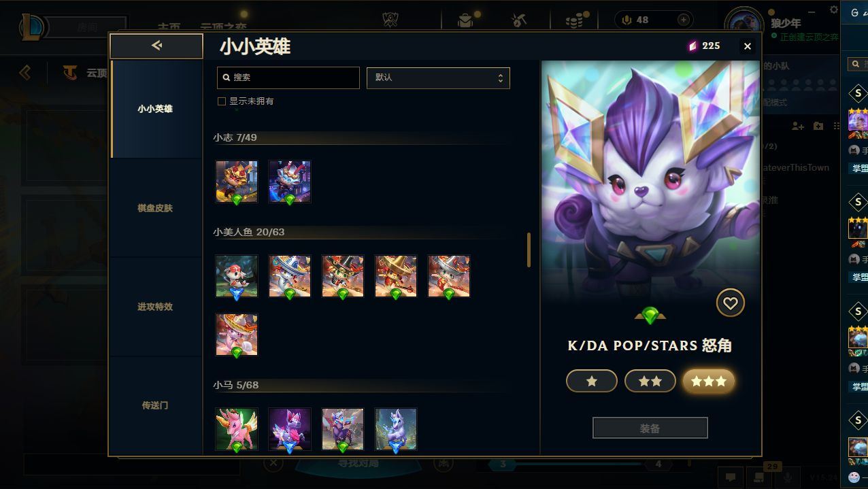868x489 pixels.
Task: Click the search magnifier icon
Action: [227, 78]
